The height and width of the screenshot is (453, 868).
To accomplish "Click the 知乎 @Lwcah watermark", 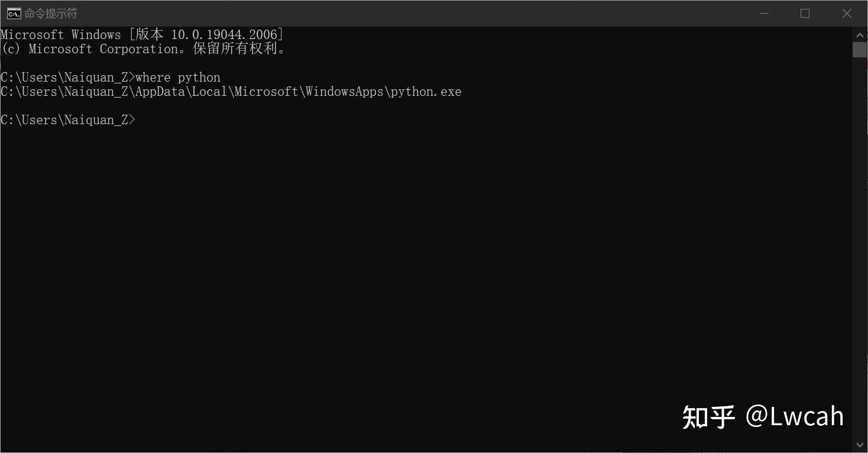I will (x=763, y=416).
